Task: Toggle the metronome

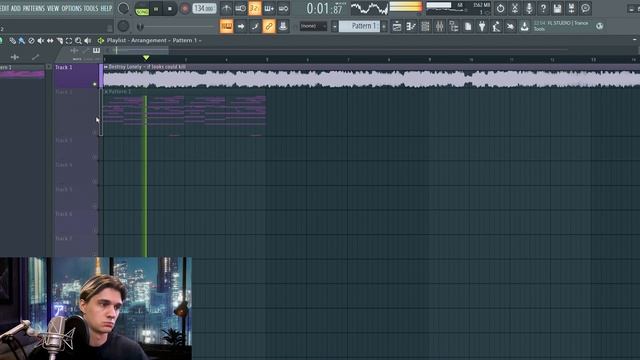Action: (226, 8)
